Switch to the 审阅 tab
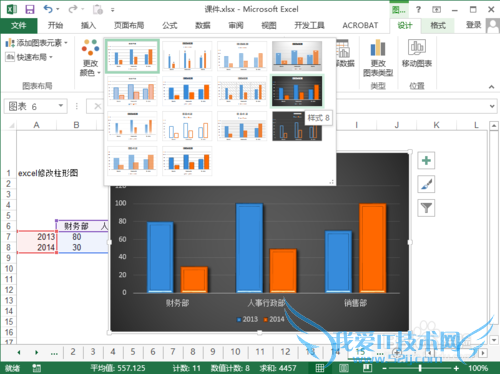Viewport: 500px width, 374px height. [x=236, y=25]
